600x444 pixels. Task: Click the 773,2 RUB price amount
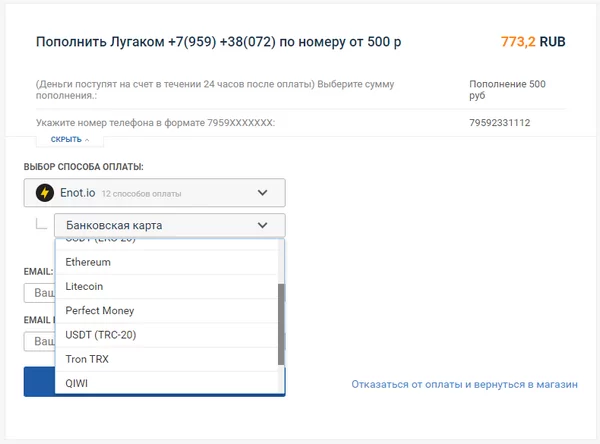533,42
